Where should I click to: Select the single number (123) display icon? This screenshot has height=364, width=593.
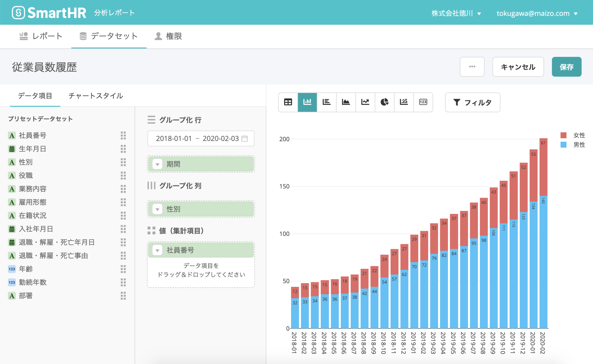pos(423,102)
